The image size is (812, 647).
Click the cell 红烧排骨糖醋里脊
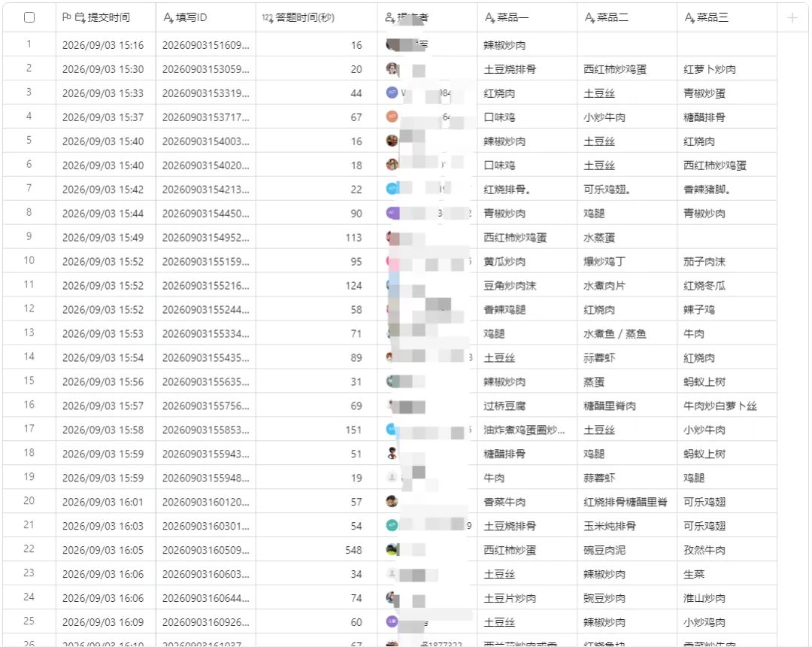pos(627,502)
